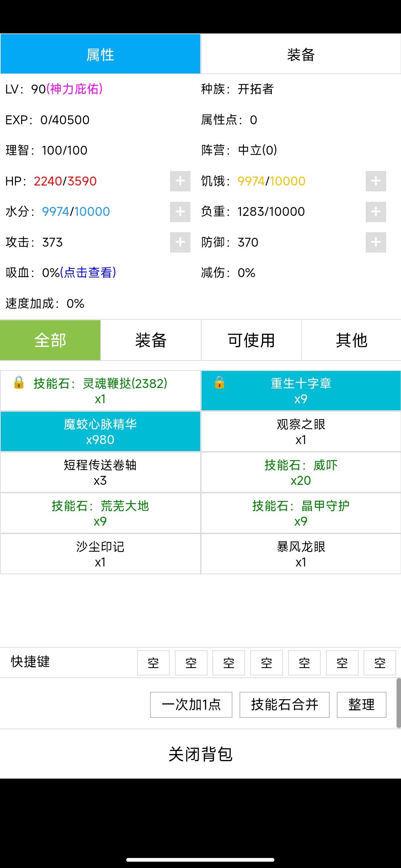Image resolution: width=401 pixels, height=868 pixels.
Task: Tap the lock icon on 重生十字章
Action: [x=219, y=382]
